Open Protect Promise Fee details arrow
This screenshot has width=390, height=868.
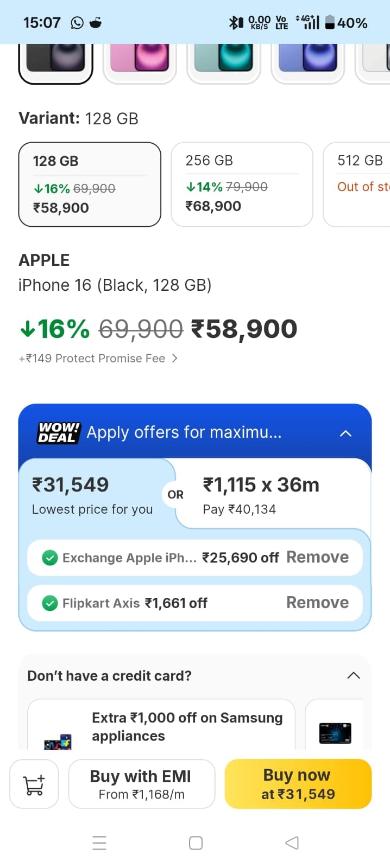174,358
